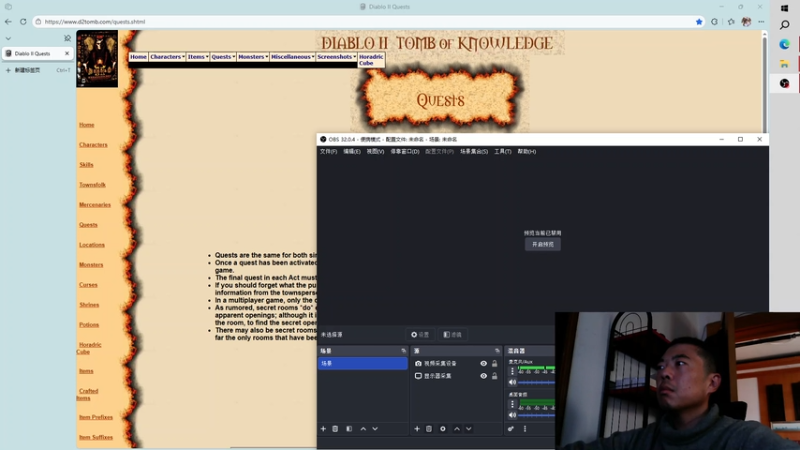800x450 pixels.
Task: Open the Mercenaries link in the left sidebar
Action: 95,205
